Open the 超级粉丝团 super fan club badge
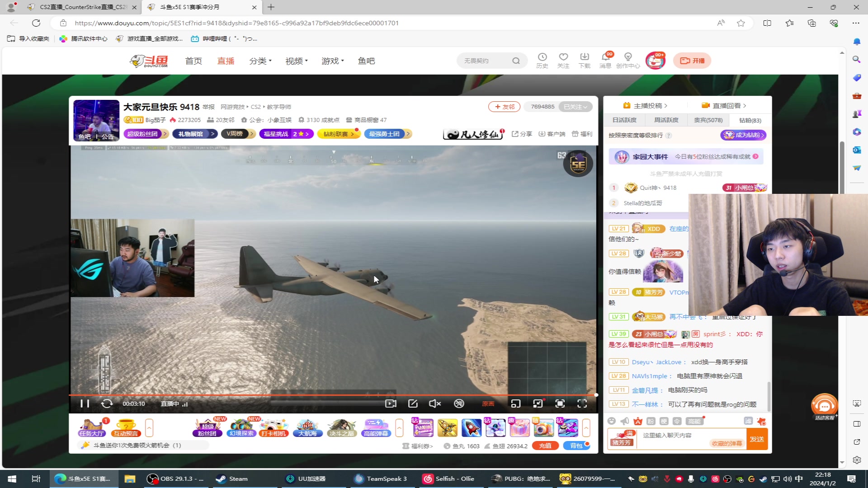 point(146,134)
